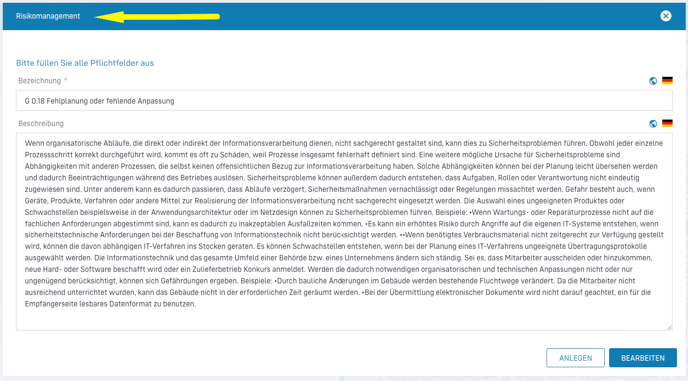Click the textarea resize handle corner
This screenshot has height=381, width=688.
point(670,327)
